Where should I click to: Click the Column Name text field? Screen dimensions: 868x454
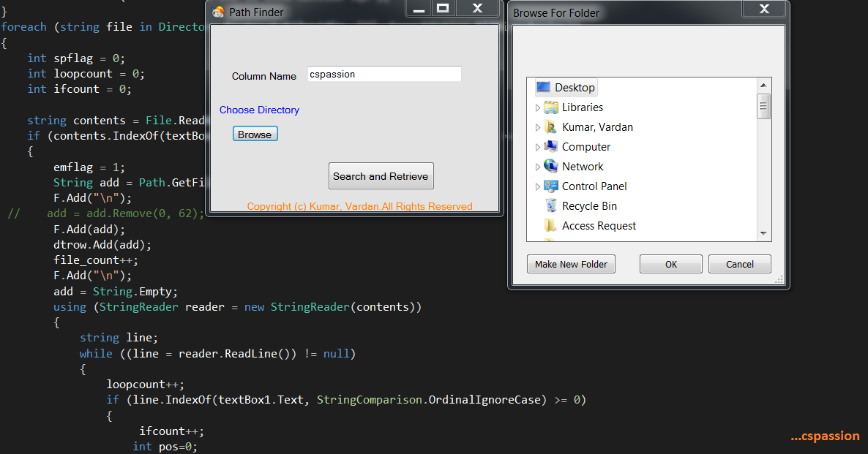coord(384,74)
